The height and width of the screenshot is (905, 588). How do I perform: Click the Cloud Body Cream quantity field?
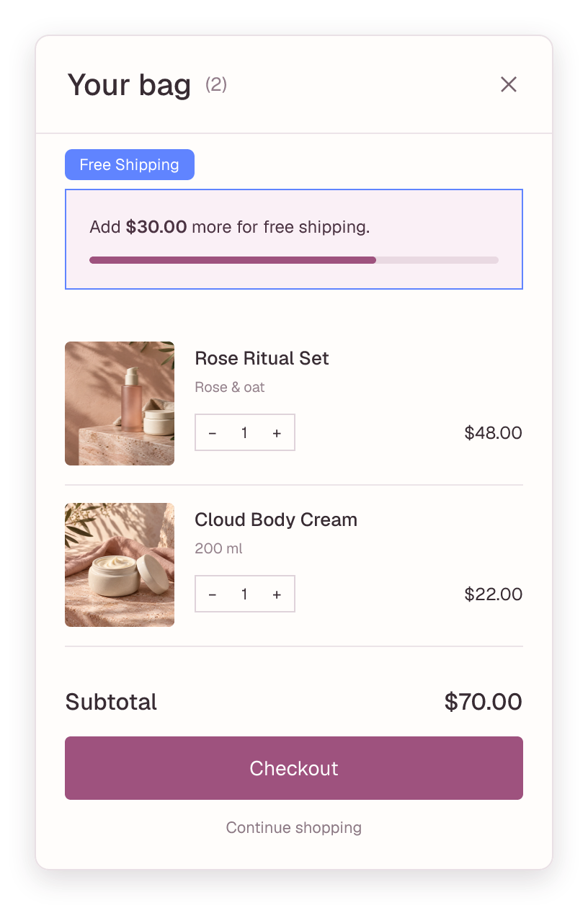coord(244,594)
